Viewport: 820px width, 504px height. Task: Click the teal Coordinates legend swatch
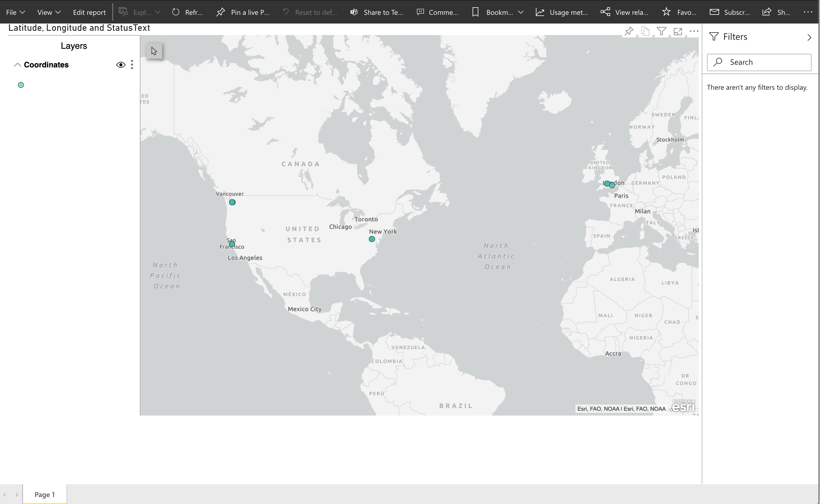21,85
